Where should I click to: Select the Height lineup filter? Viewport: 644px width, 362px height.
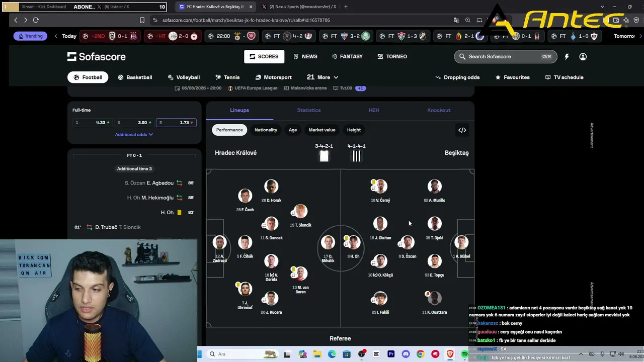tap(354, 130)
